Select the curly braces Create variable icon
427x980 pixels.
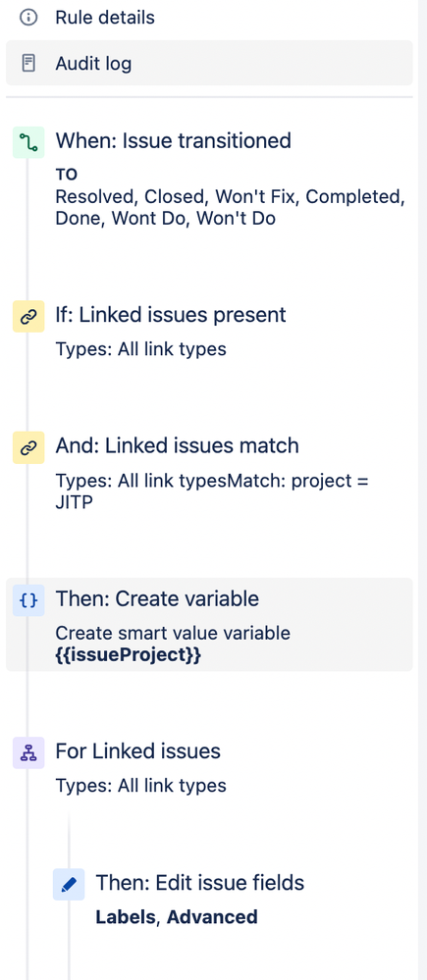coord(28,600)
